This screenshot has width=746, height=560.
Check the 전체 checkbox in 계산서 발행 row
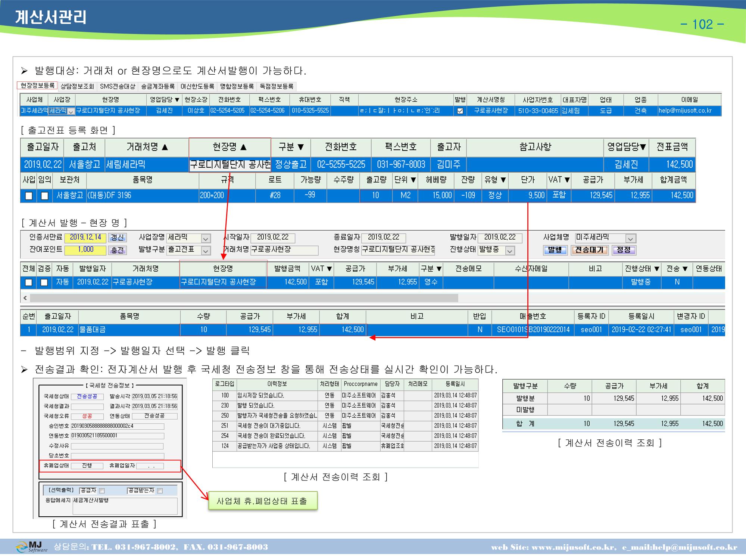(x=28, y=282)
